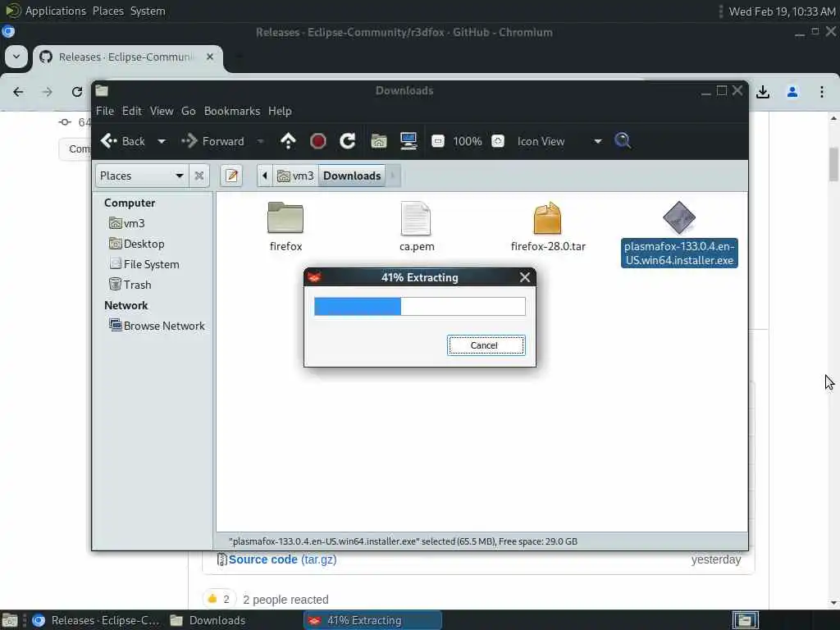
Task: Open the Places sidebar selector dropdown
Action: click(142, 176)
